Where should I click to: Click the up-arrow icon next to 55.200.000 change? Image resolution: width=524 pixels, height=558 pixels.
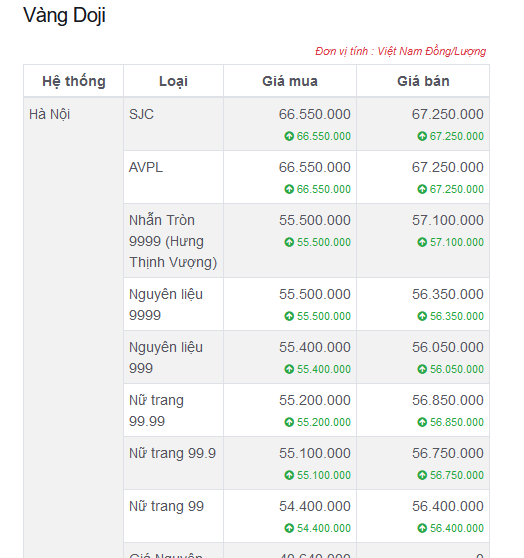[289, 422]
